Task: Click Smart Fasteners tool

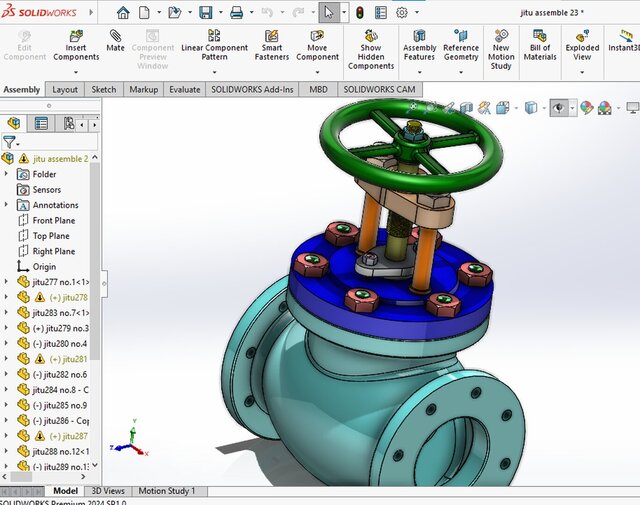Action: [x=271, y=46]
